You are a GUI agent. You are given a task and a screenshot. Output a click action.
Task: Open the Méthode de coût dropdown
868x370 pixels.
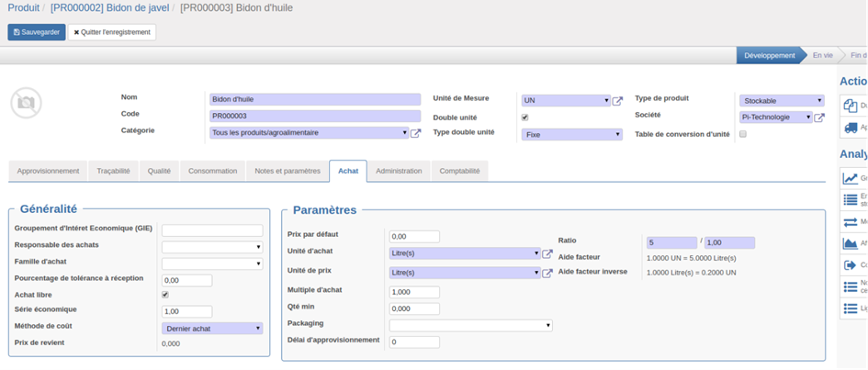tap(212, 328)
